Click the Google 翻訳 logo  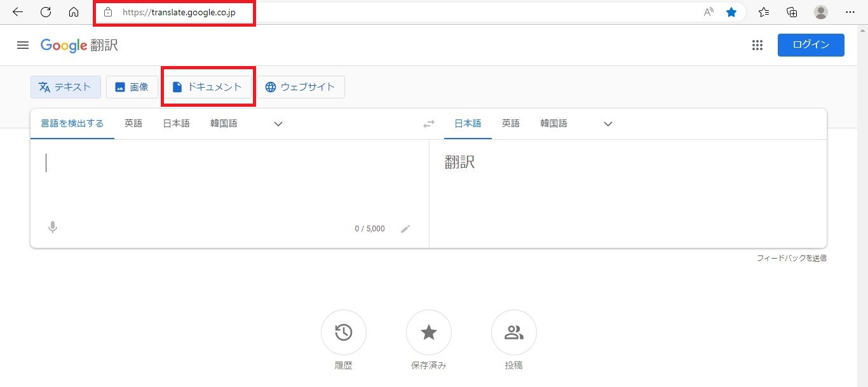tap(79, 45)
